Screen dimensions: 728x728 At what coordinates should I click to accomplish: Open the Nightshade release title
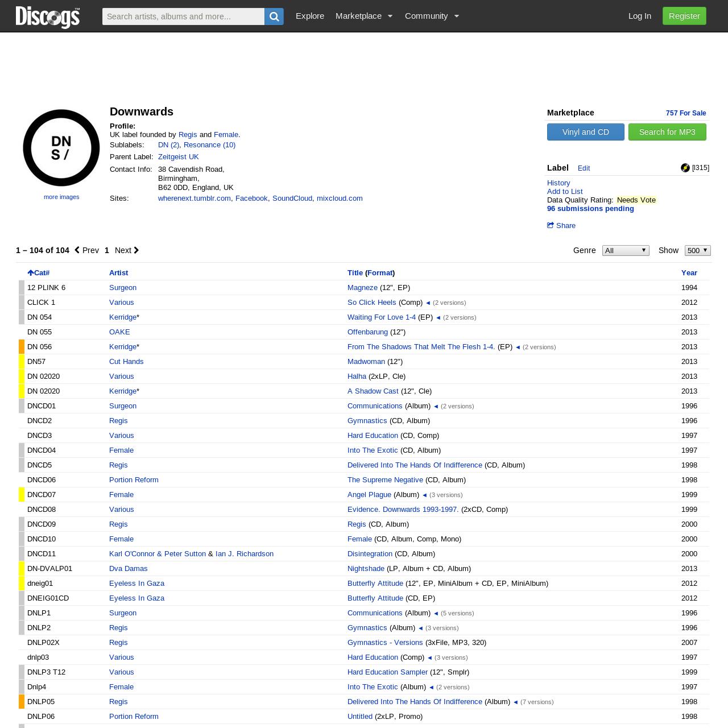tap(366, 569)
